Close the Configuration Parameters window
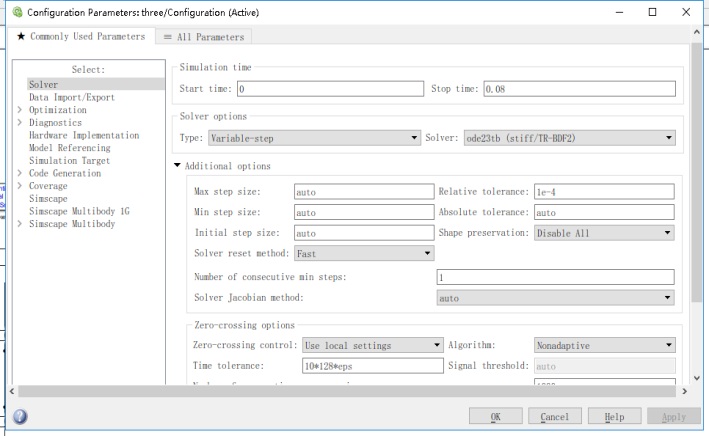 (686, 12)
